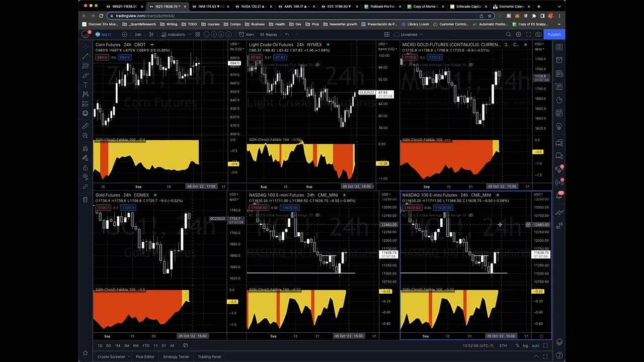Open help center question icon
Screen dimensions: 644x362
click(559, 356)
